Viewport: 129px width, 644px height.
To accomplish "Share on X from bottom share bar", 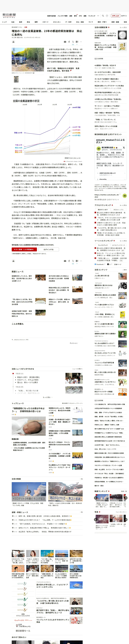I will 73,261.
